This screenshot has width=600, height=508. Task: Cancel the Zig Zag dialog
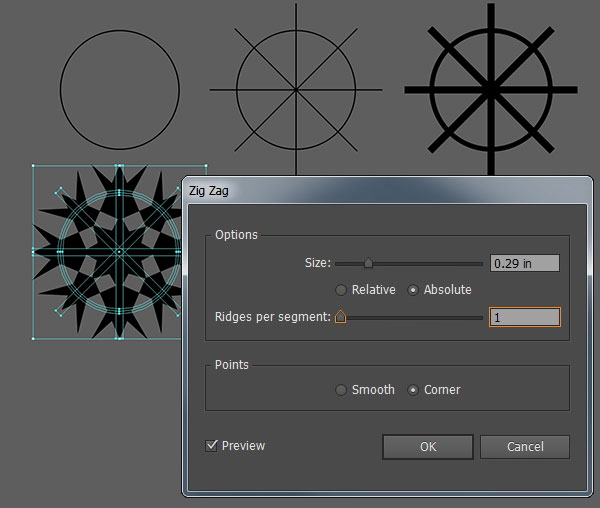(525, 446)
